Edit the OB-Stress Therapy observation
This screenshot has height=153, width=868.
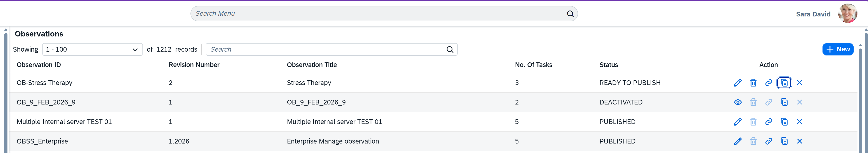point(738,83)
